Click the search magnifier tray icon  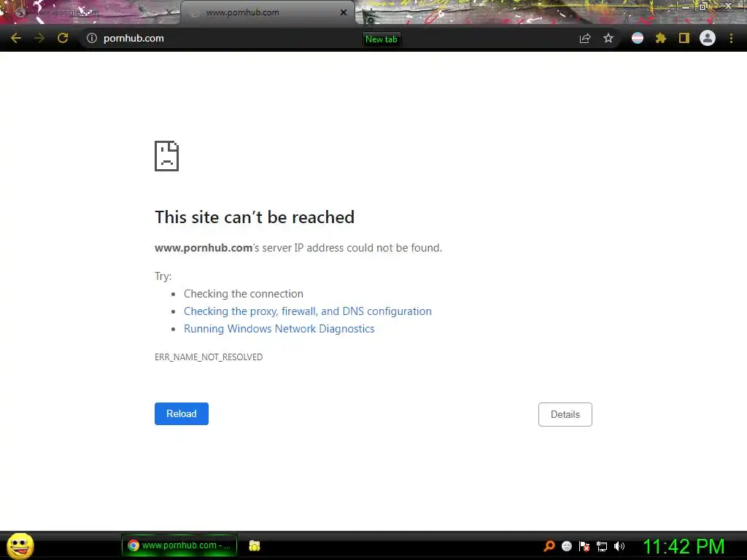tap(549, 546)
